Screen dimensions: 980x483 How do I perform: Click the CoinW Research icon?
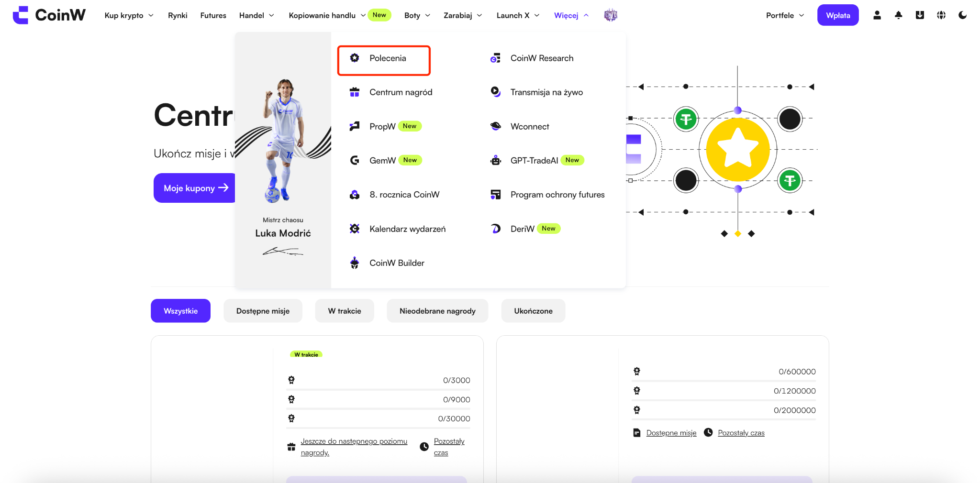pos(496,58)
